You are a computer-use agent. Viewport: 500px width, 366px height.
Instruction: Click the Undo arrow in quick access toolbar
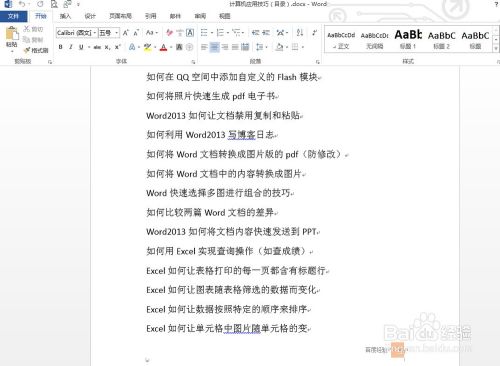click(22, 4)
